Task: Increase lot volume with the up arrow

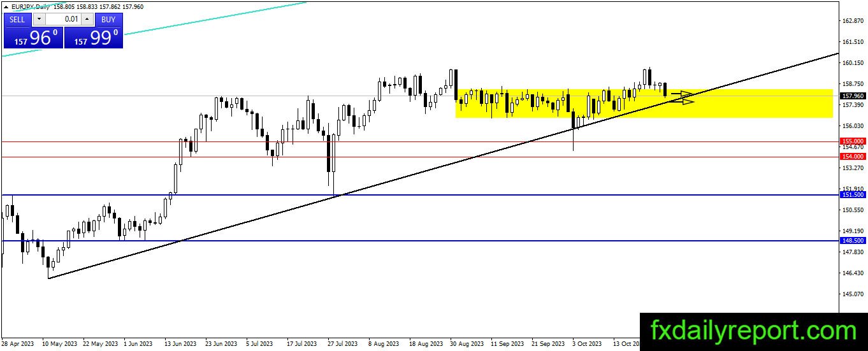Action: tap(87, 19)
